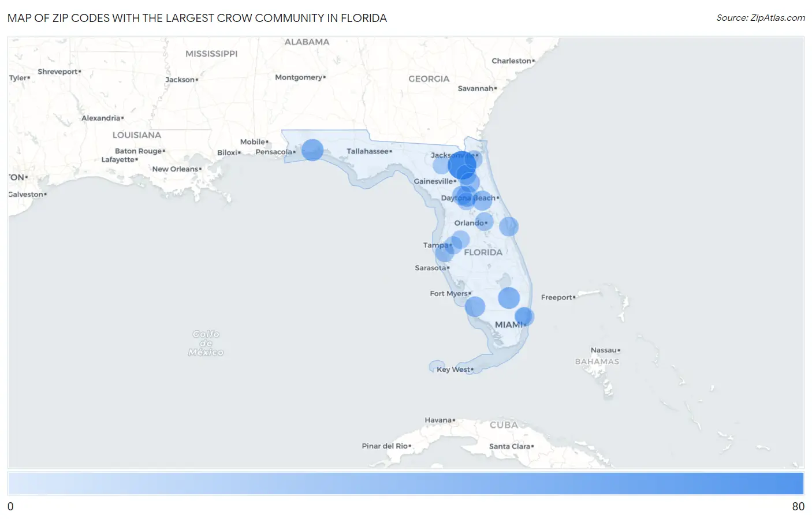
Task: Click the Mobile city label
Action: point(252,142)
